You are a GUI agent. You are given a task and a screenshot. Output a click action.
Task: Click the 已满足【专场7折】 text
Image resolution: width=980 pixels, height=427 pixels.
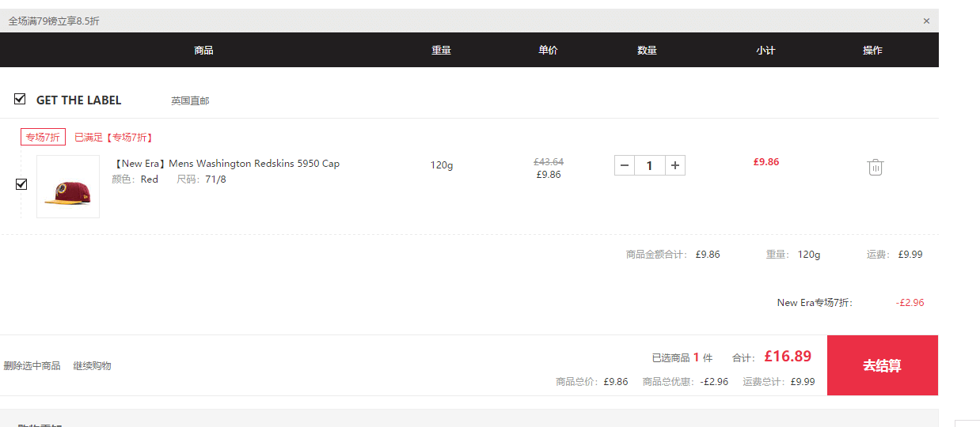coord(113,137)
